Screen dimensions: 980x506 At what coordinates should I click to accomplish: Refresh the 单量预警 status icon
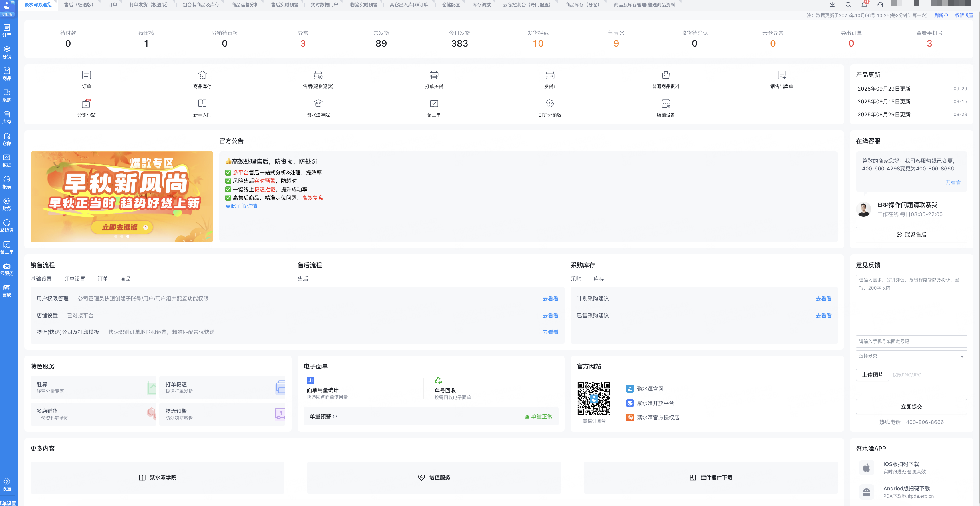coord(335,417)
